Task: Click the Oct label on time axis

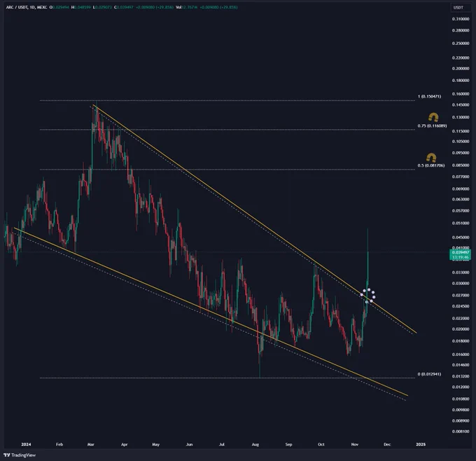Action: click(x=321, y=444)
